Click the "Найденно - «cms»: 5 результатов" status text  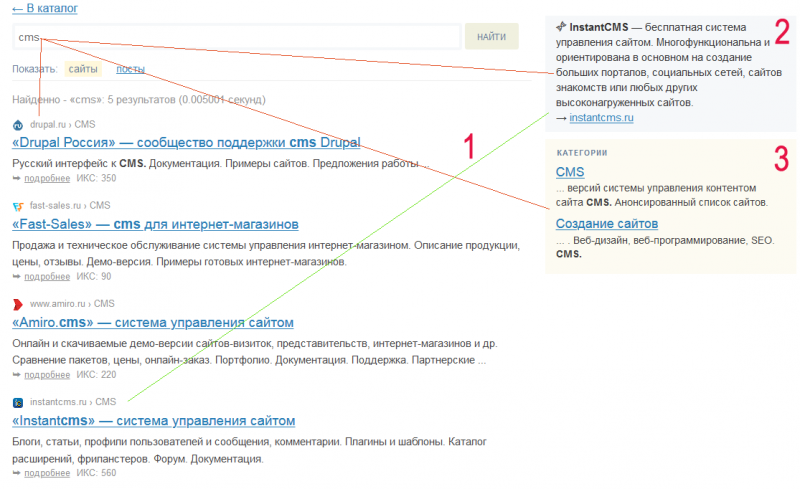(139, 100)
